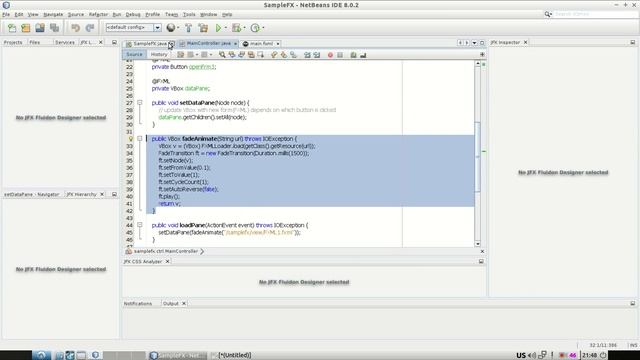Open the Tools menu
Image resolution: width=640 pixels, height=360 pixels.
[189, 14]
